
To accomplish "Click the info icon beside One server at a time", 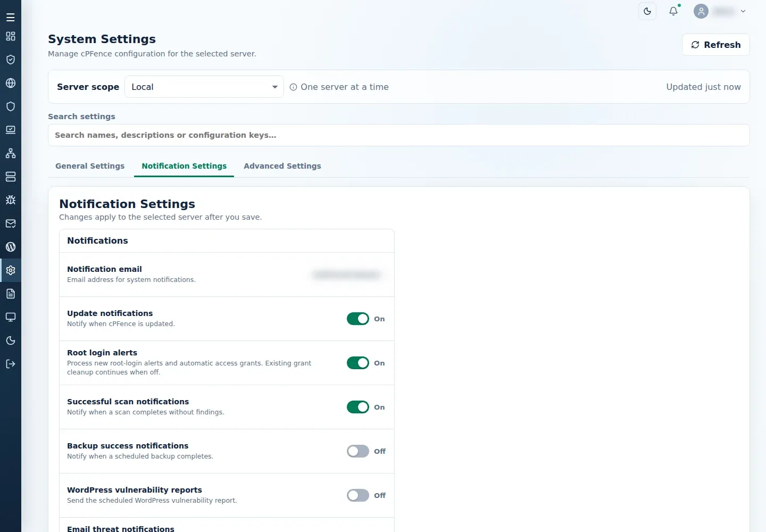I will tap(293, 87).
